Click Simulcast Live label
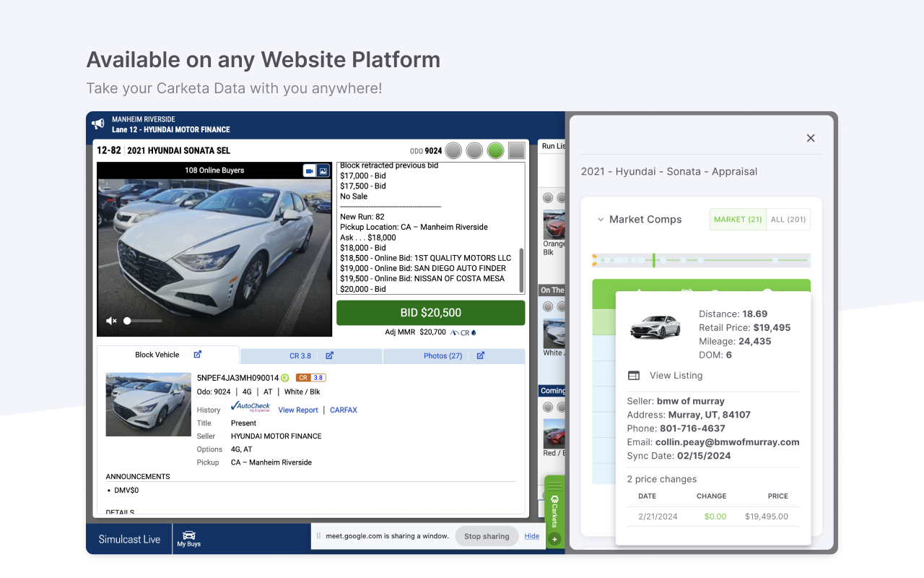This screenshot has width=924, height=578. [x=130, y=539]
